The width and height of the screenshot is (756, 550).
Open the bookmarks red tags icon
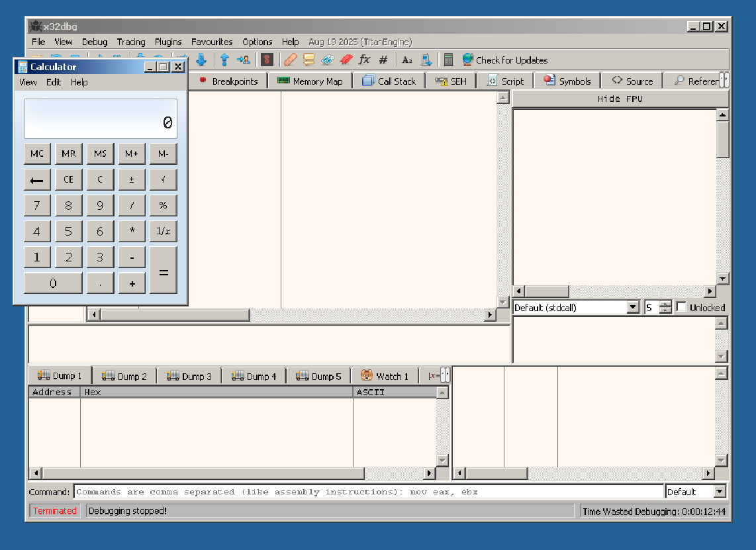(x=346, y=60)
